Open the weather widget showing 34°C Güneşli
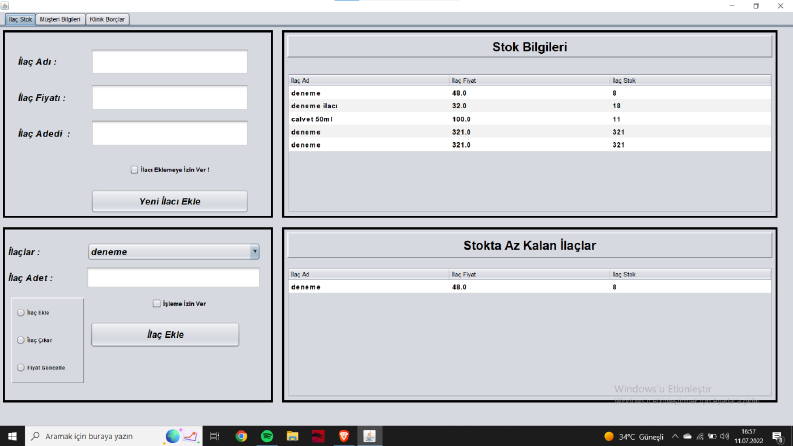Screen dimensions: 793x446 pos(634,436)
